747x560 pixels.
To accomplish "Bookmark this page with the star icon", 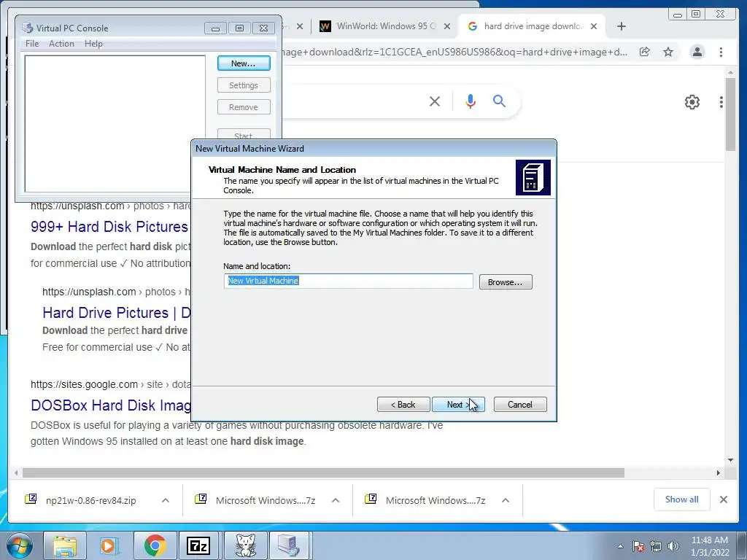I will tap(668, 52).
